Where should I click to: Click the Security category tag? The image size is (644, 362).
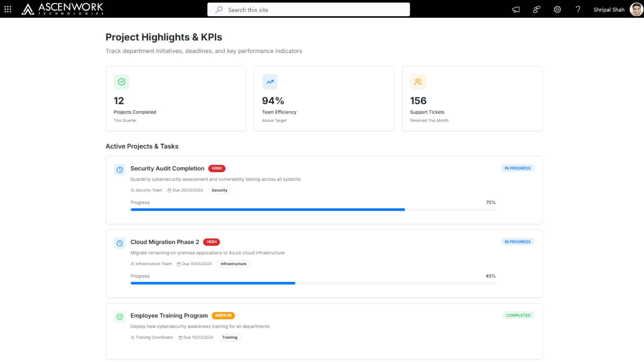pos(219,190)
